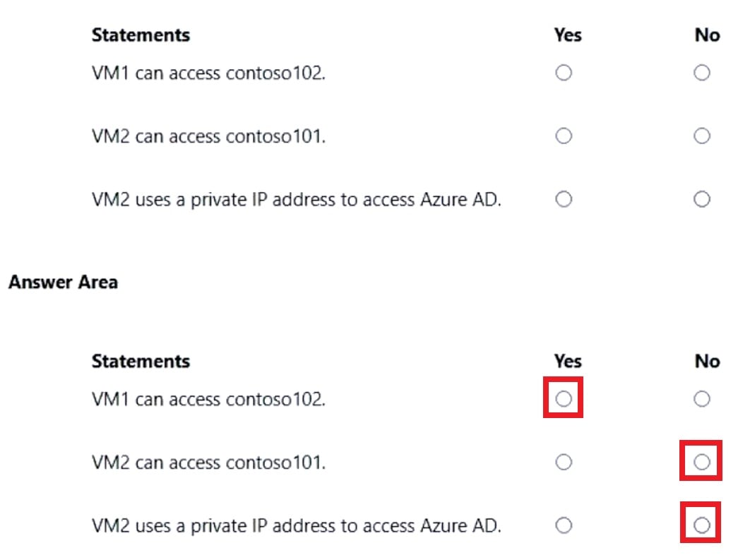Select Yes radio for Azure AD in Answer Area

click(x=564, y=525)
